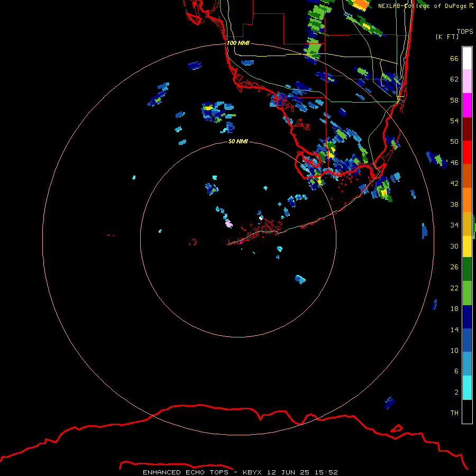This screenshot has height=476, width=476.
Task: Click the dark red (maroon) legend swatch
Action: [x=467, y=129]
